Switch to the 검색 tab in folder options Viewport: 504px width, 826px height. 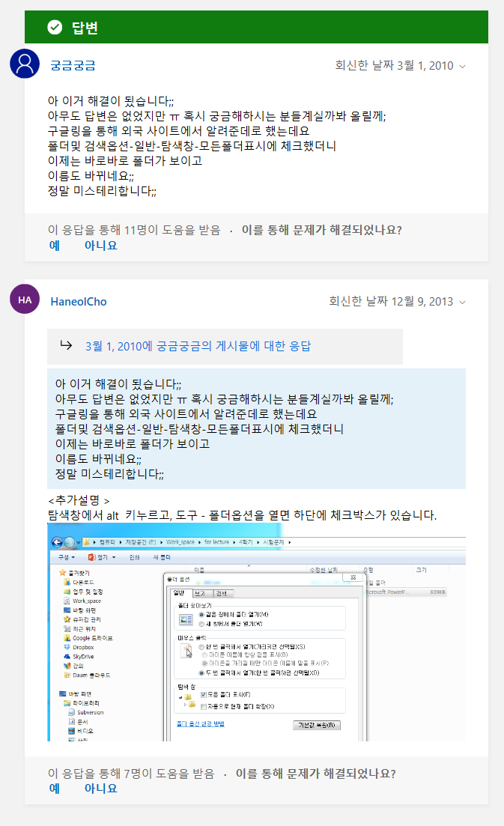coord(220,592)
